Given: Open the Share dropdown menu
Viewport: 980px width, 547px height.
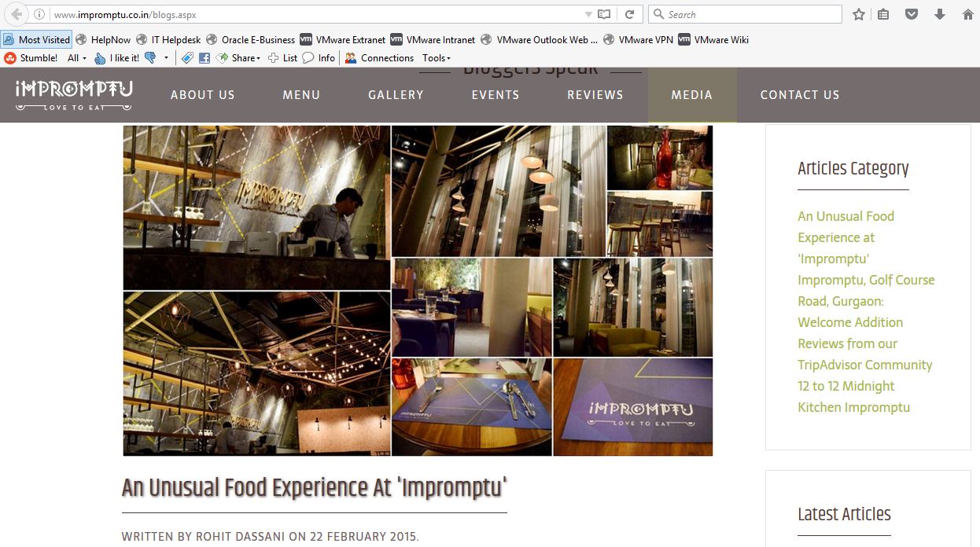Looking at the screenshot, I should point(239,58).
